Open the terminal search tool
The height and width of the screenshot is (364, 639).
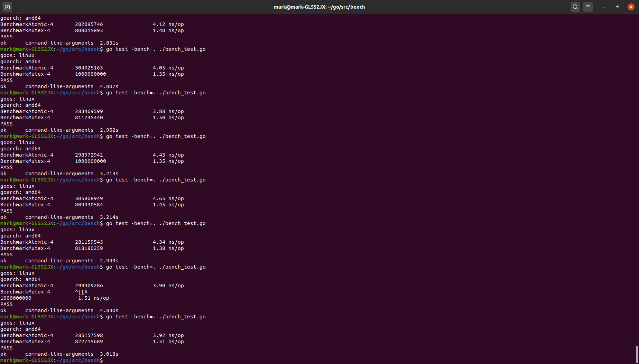[x=575, y=7]
